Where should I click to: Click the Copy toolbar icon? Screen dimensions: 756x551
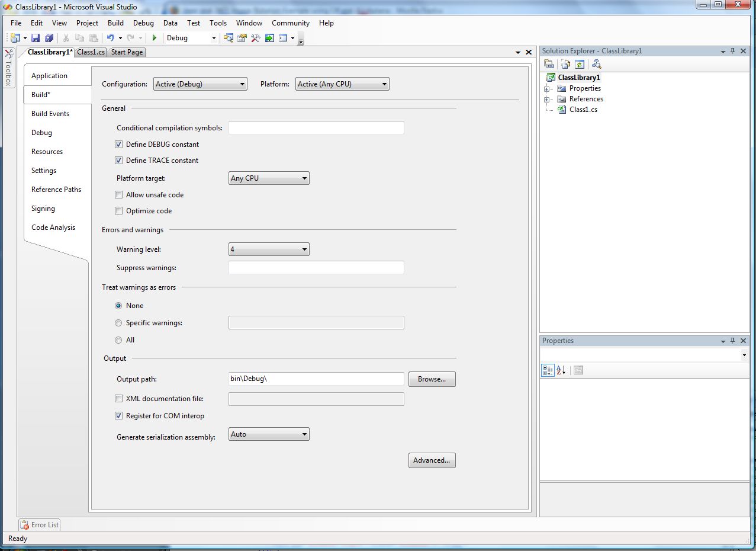pos(80,38)
